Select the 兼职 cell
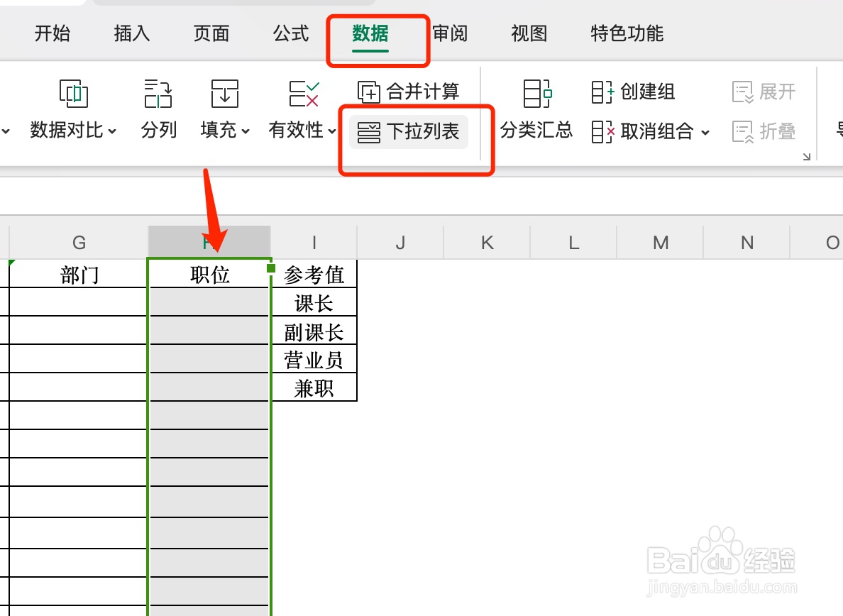The width and height of the screenshot is (843, 616). coord(314,387)
